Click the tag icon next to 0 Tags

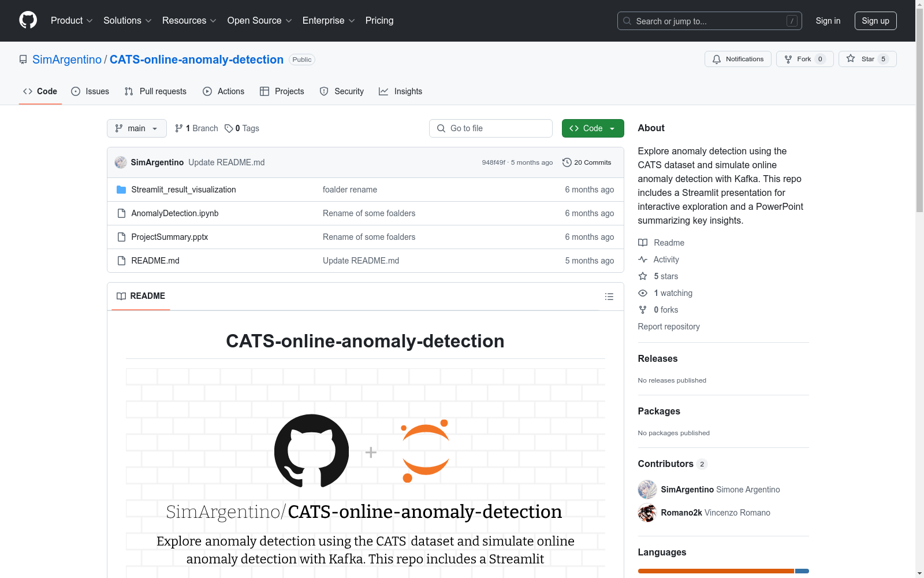click(229, 128)
